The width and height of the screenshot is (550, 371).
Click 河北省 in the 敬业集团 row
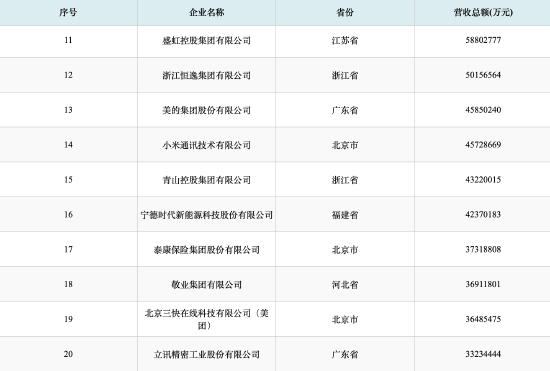(345, 284)
